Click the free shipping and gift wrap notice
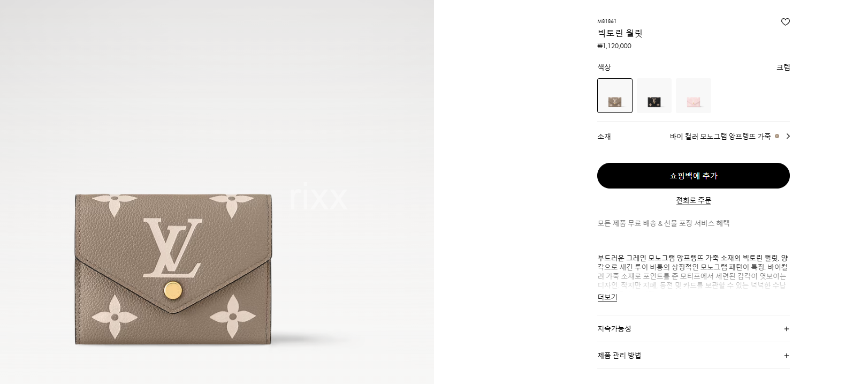 tap(664, 223)
